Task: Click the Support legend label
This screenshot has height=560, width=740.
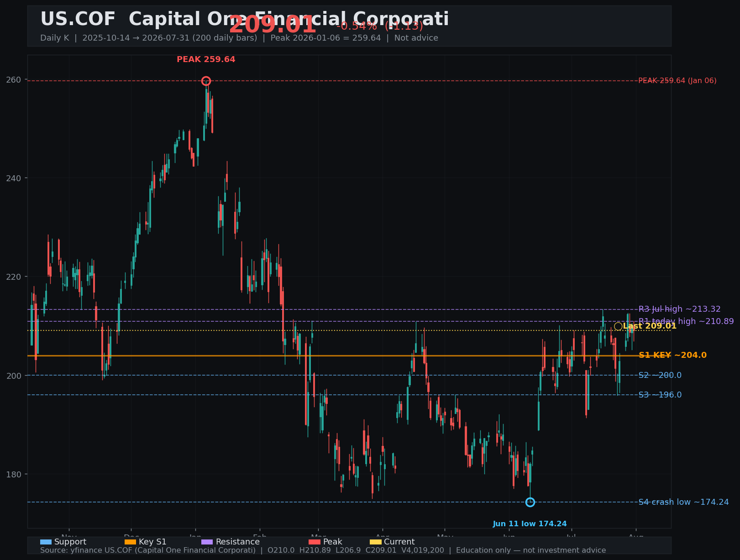Action: (70, 542)
